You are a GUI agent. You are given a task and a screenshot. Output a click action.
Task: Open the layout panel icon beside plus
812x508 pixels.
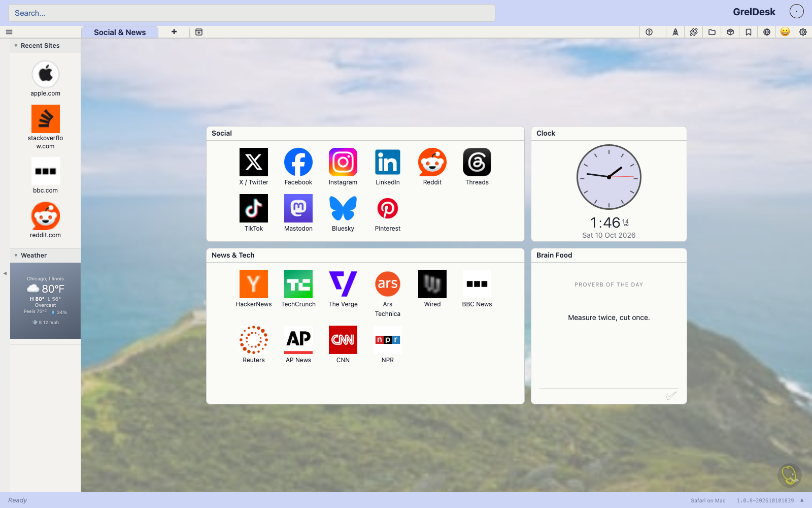pyautogui.click(x=199, y=32)
